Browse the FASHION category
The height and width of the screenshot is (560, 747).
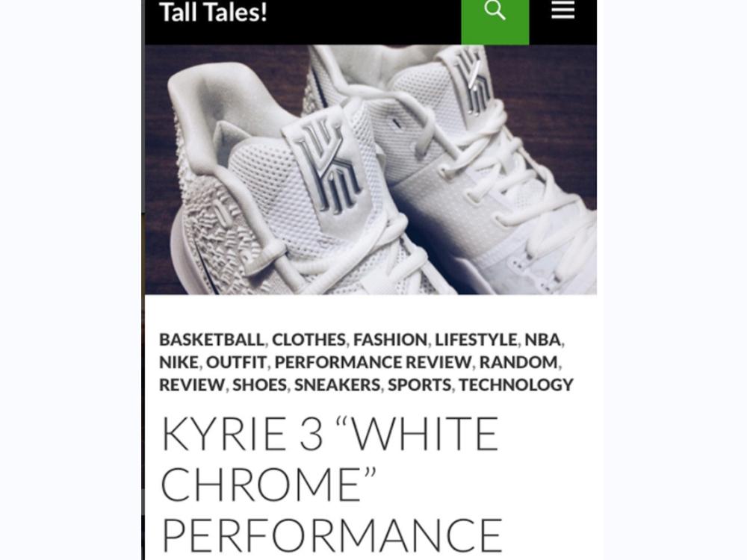click(390, 340)
